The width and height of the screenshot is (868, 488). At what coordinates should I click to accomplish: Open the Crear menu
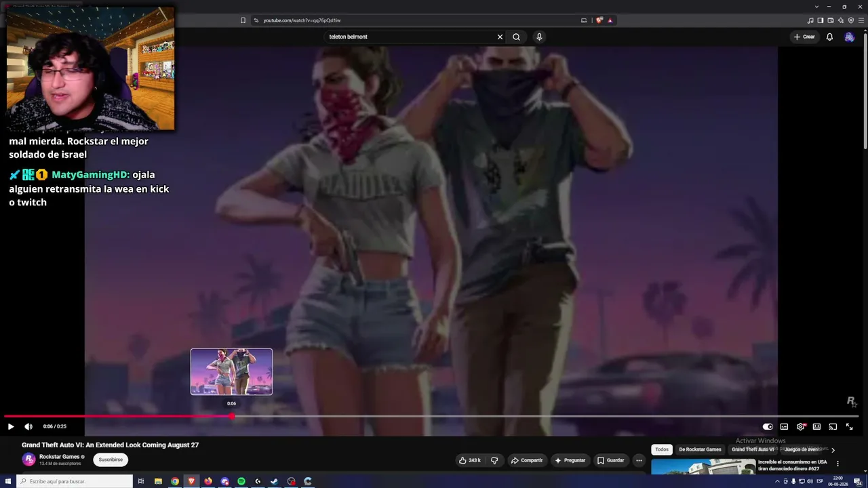[x=804, y=37]
